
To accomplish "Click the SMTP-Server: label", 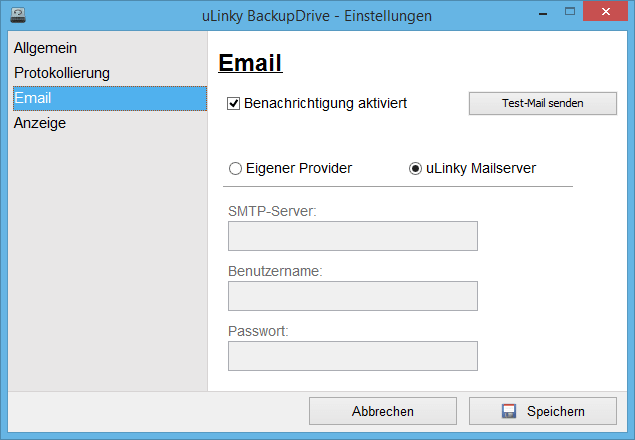I will click(x=272, y=211).
